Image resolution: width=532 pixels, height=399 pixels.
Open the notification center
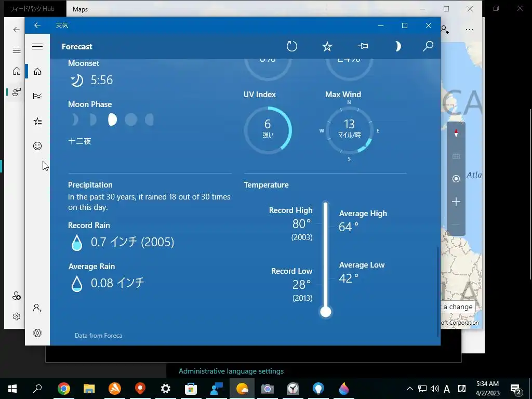tap(516, 389)
